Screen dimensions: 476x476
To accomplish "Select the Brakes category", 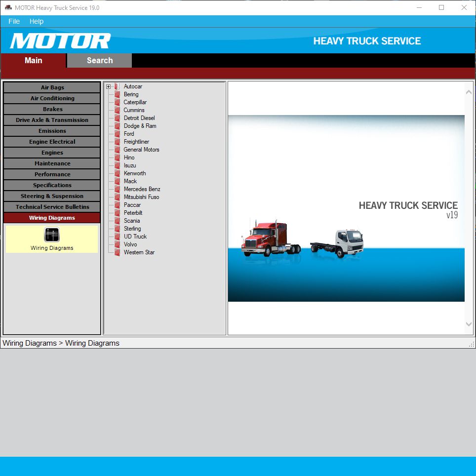I will click(51, 109).
